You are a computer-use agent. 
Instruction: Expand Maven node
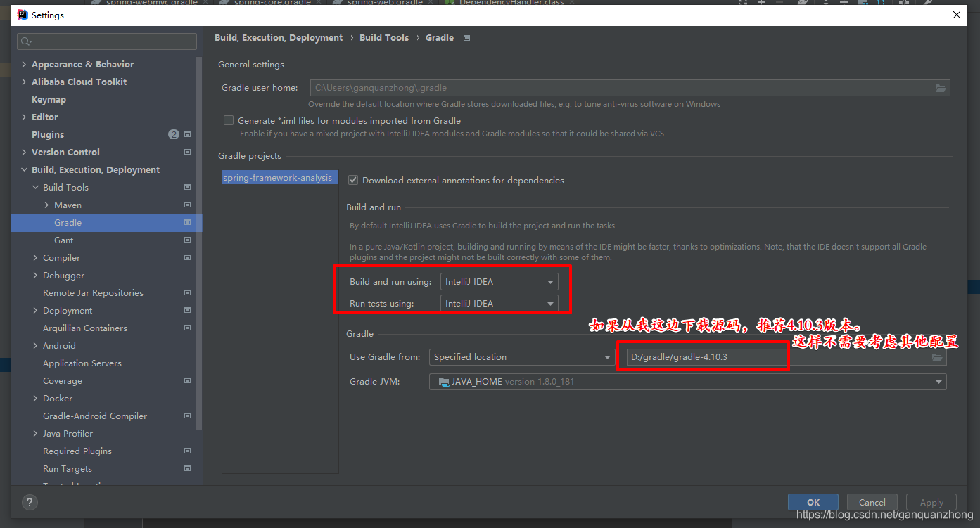[x=47, y=205]
